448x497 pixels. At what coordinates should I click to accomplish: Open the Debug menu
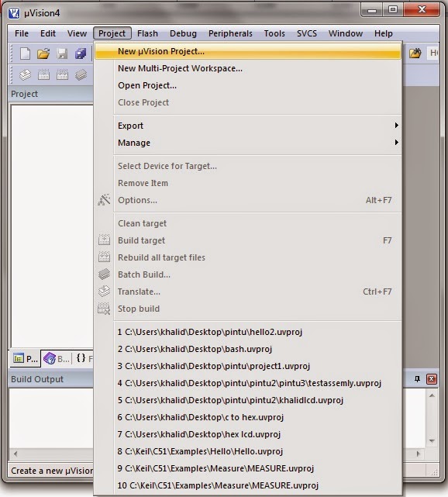(x=183, y=33)
